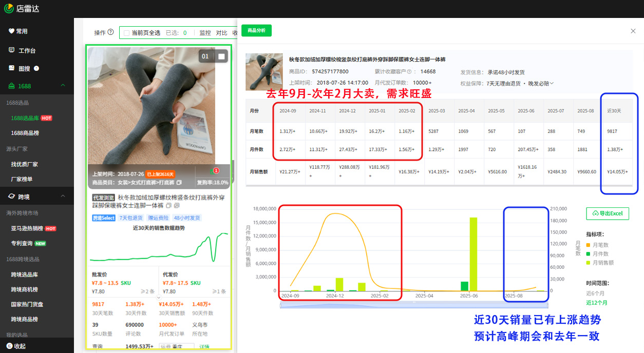This screenshot has width=644, height=353.
Task: Tick the 当前页全选 checkbox
Action: click(x=126, y=33)
